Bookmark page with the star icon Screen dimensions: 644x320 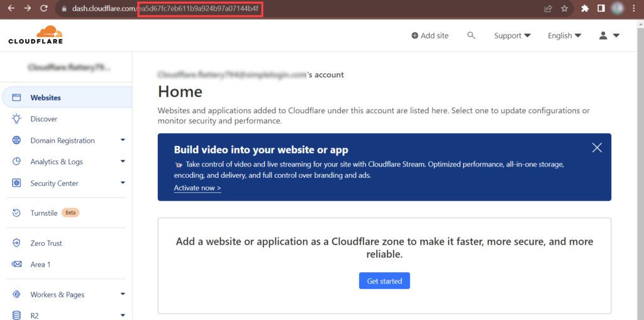coord(564,9)
